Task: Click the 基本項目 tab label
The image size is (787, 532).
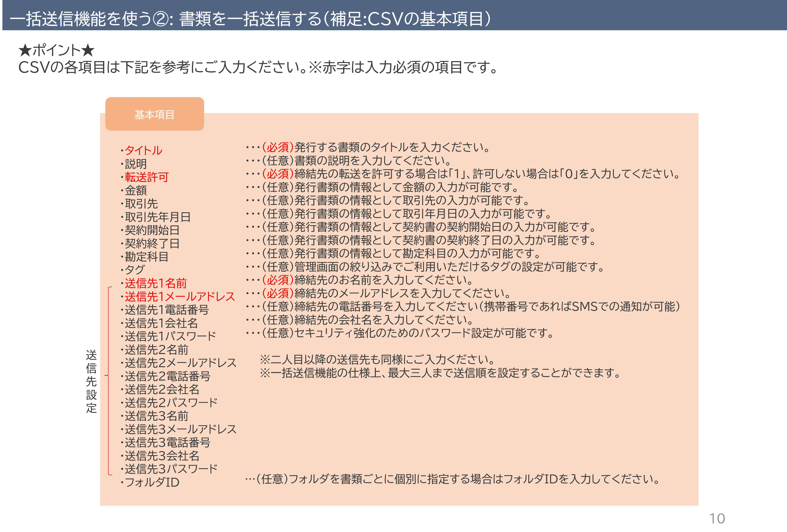Action: pyautogui.click(x=155, y=115)
